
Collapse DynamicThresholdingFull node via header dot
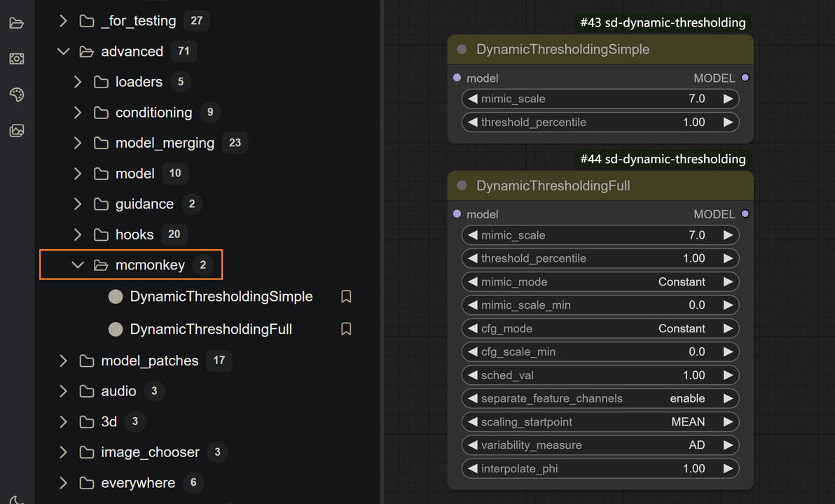click(x=462, y=185)
